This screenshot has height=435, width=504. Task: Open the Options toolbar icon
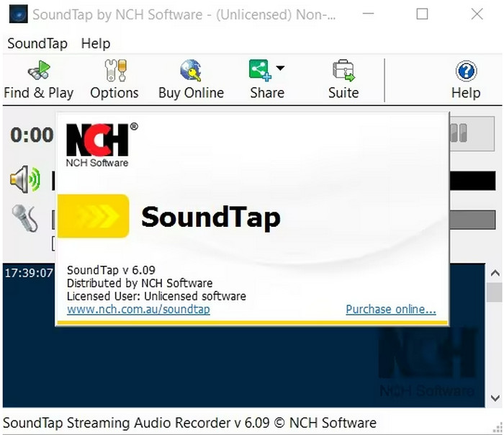point(114,80)
